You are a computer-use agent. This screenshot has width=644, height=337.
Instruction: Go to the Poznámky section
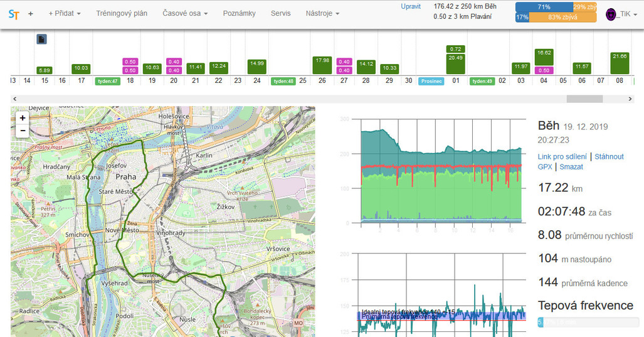(239, 13)
